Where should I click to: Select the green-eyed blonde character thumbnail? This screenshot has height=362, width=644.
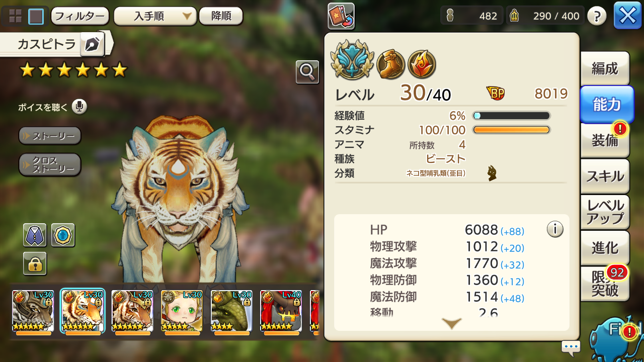coord(182,312)
